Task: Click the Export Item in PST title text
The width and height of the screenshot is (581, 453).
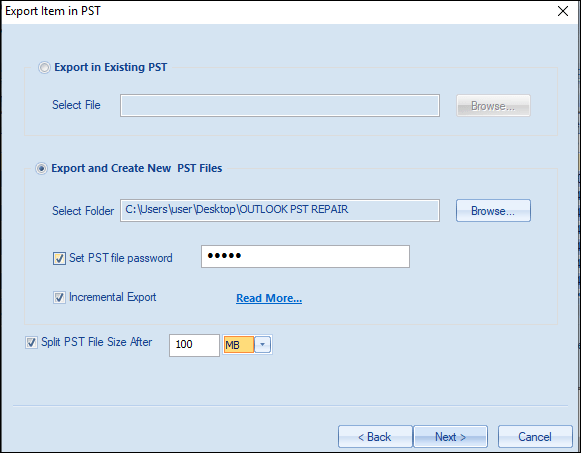Action: tap(53, 11)
